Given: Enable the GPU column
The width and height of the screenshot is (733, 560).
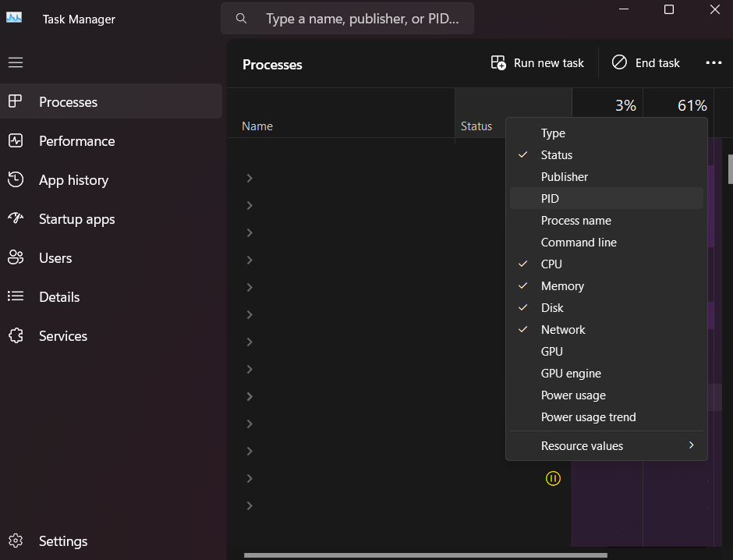Looking at the screenshot, I should click(607, 352).
